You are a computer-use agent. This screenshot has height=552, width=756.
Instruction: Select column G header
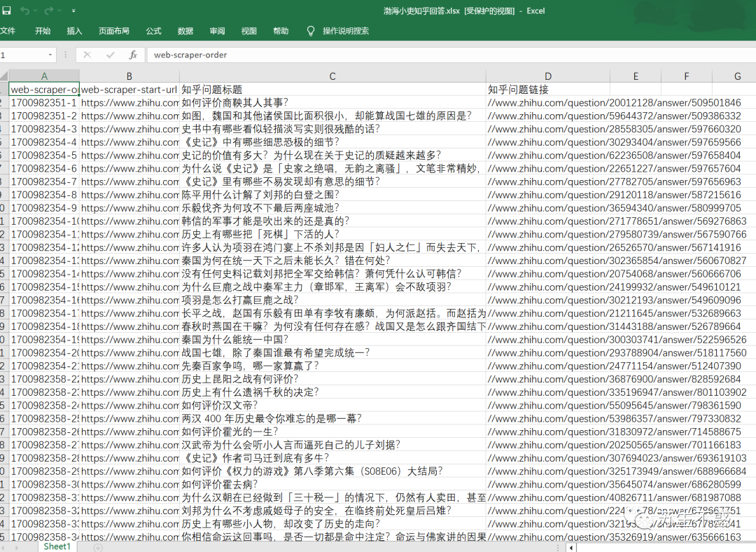734,76
